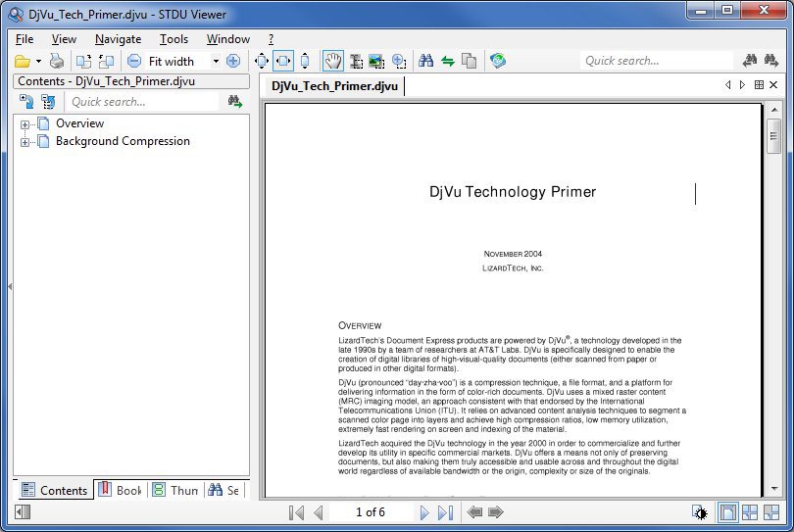
Task: Go to the next page
Action: coord(424,512)
